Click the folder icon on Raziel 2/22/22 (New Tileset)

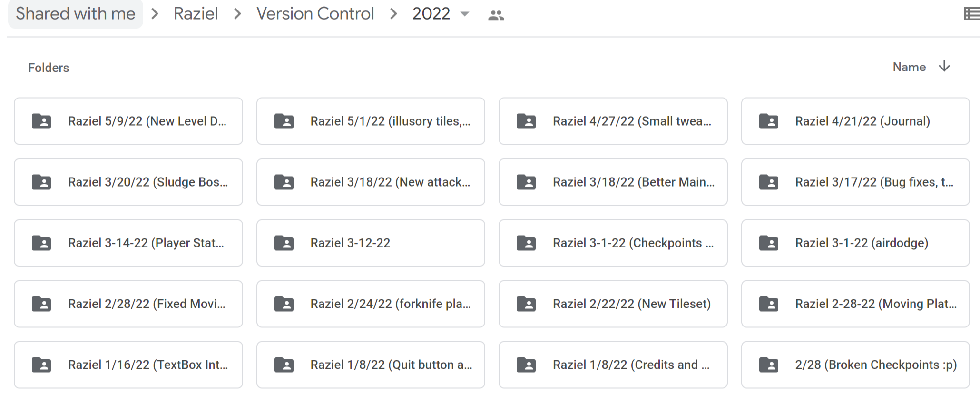[x=526, y=304]
